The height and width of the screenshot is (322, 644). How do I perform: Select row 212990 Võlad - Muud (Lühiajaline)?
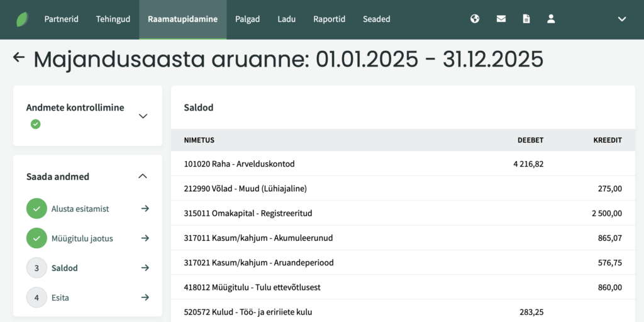403,189
